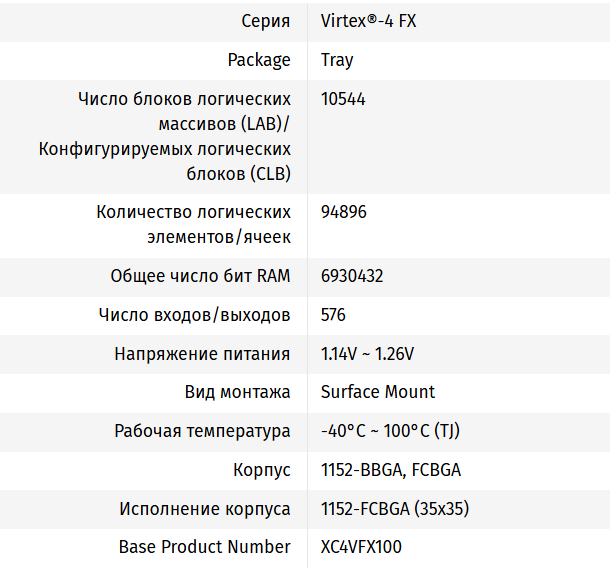Click the Virtex®-4 FX series value

(368, 21)
